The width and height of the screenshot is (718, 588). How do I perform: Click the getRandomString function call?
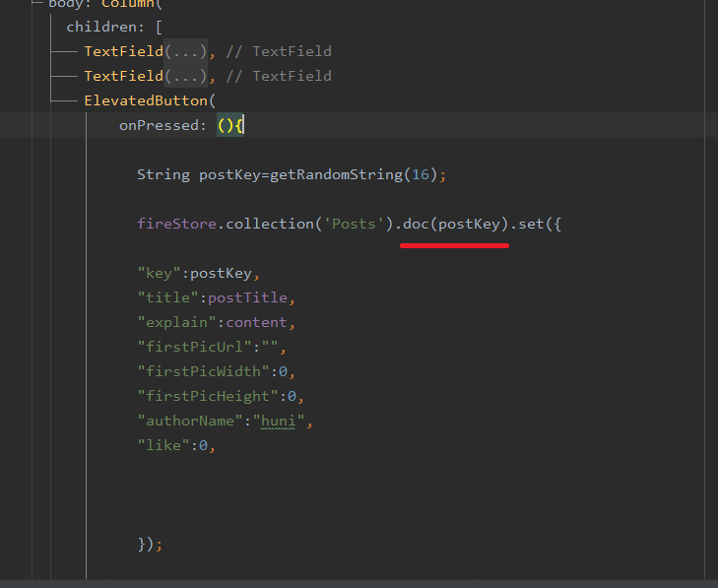tap(336, 175)
